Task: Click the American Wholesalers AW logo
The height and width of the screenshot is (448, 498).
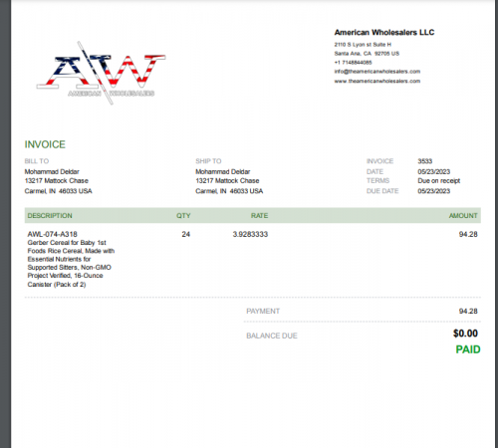Action: tap(101, 73)
